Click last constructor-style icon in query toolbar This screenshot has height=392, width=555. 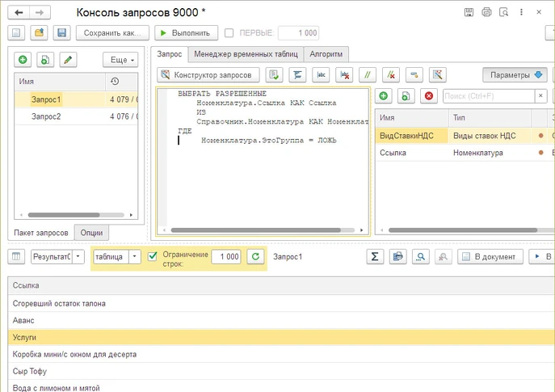coord(438,74)
